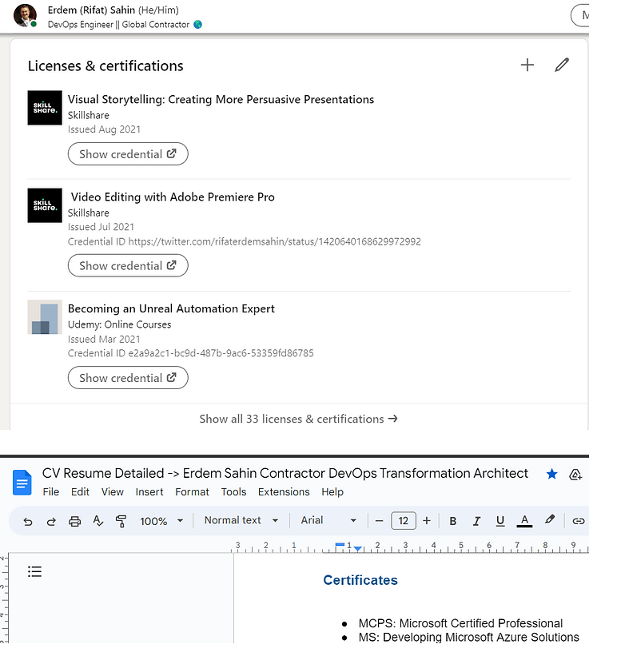Click the MS: Developing Microsoft Azure Solutions bullet
Screen dimensions: 617x672
(x=468, y=638)
